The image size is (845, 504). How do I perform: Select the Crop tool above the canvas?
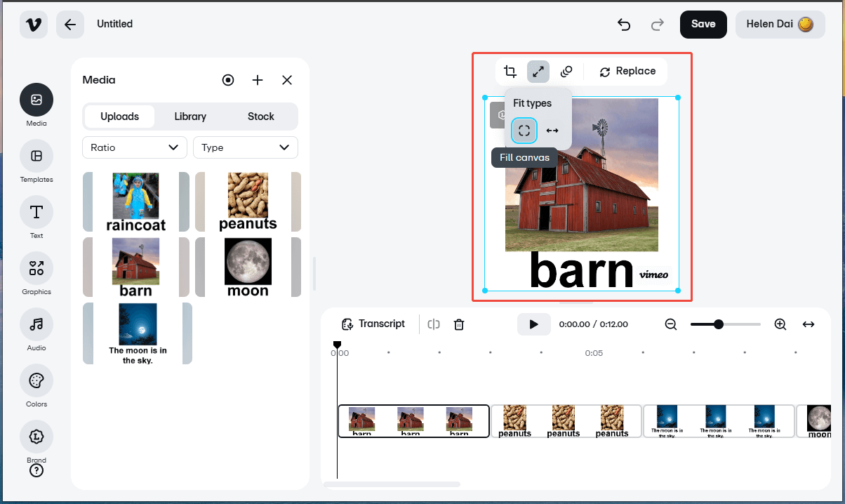(x=510, y=71)
